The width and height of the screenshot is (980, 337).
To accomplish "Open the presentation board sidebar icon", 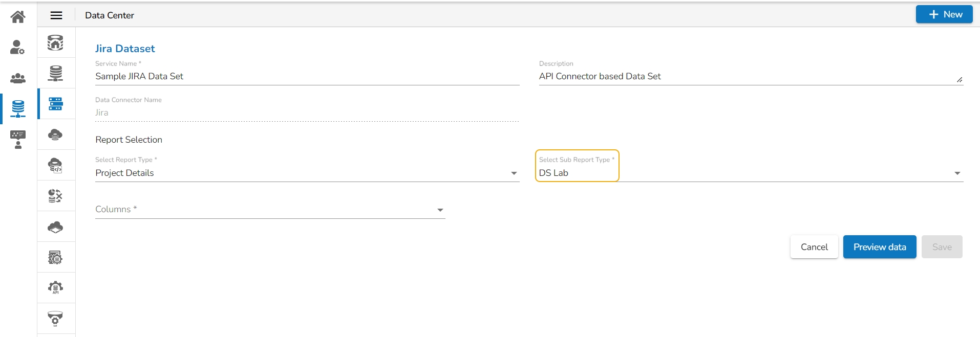I will click(x=18, y=139).
